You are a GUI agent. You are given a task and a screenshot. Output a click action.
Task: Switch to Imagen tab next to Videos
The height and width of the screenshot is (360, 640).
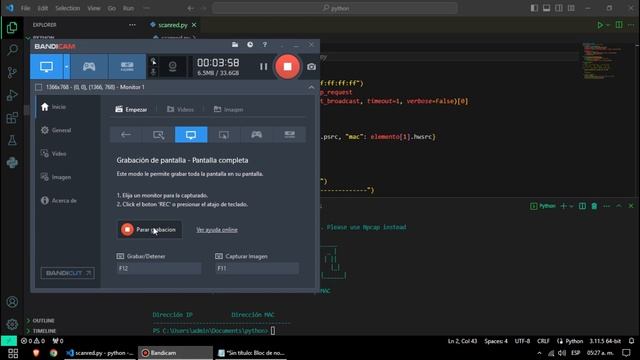point(229,109)
